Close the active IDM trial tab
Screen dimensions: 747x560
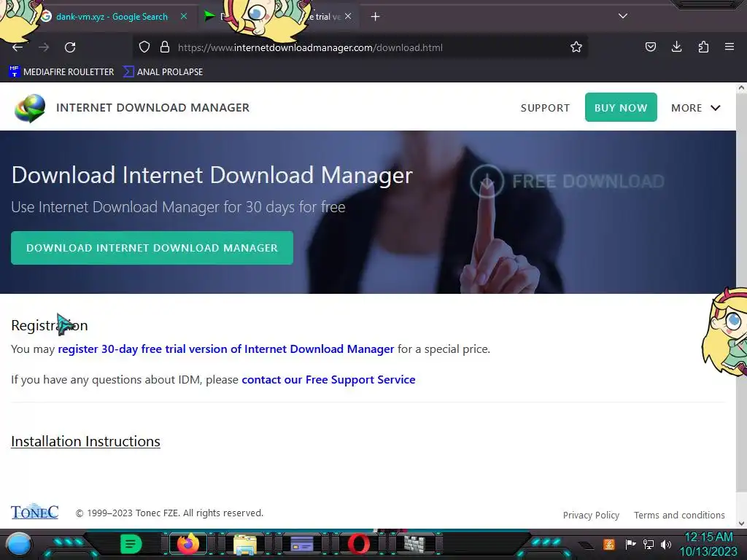point(348,16)
